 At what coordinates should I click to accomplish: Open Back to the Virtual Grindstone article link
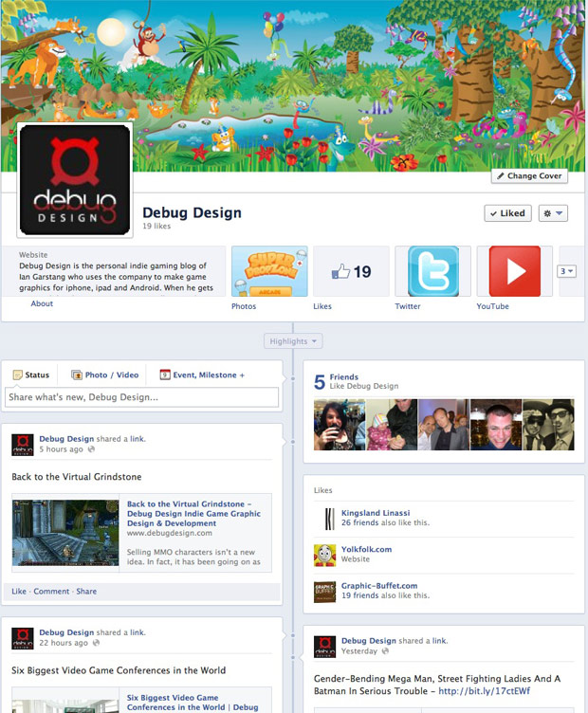pyautogui.click(x=193, y=514)
